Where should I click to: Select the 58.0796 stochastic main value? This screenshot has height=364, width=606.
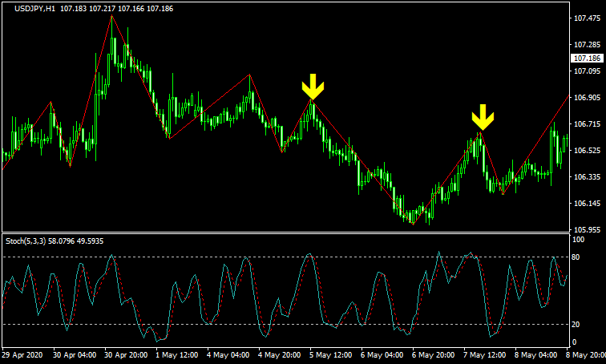click(62, 241)
